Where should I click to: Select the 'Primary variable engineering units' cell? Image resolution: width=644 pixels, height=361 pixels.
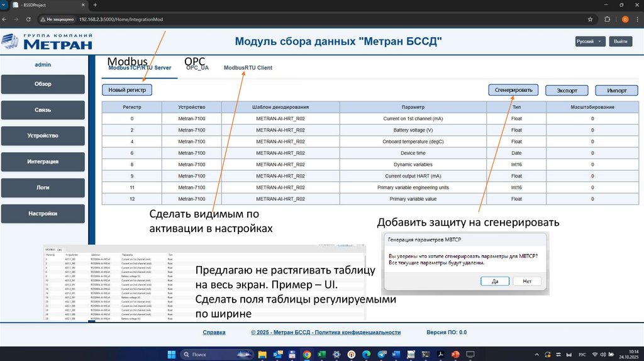[x=413, y=187]
